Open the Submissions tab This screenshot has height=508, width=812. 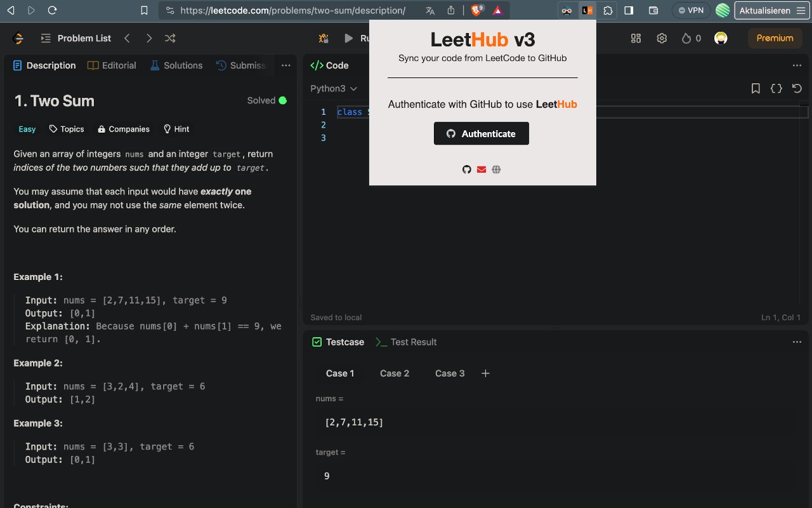click(x=240, y=65)
